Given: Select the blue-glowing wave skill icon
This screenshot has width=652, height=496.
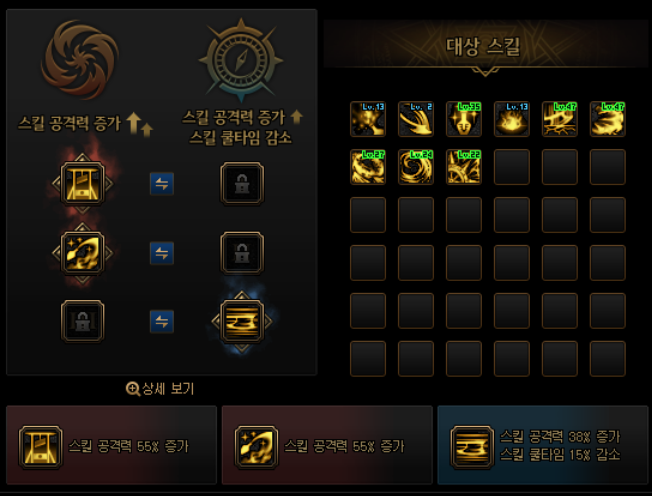Looking at the screenshot, I should [242, 321].
